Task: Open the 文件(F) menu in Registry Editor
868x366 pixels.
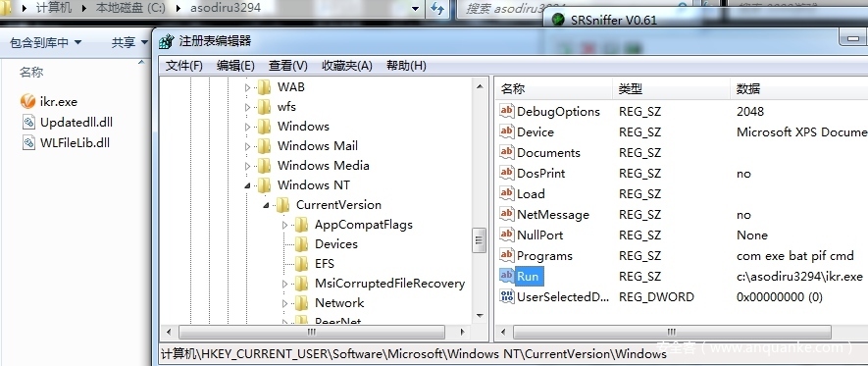Action: pyautogui.click(x=184, y=66)
